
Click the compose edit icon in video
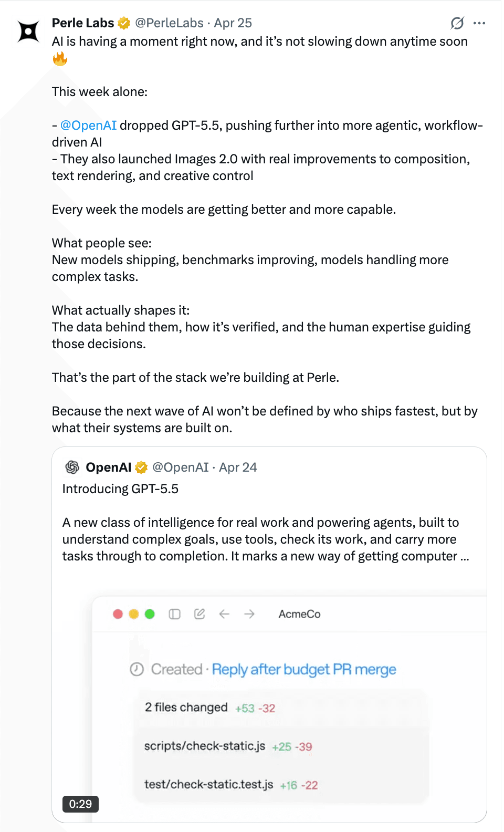(x=199, y=614)
